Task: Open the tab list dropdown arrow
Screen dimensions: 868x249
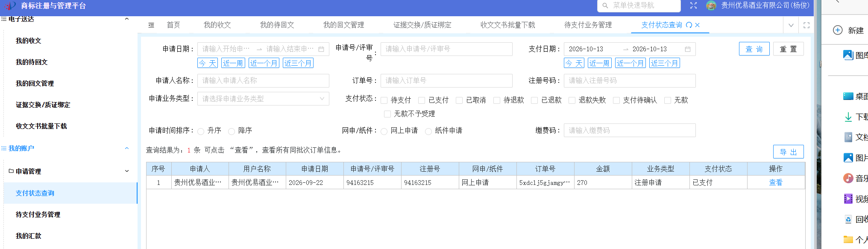Action: click(x=791, y=25)
